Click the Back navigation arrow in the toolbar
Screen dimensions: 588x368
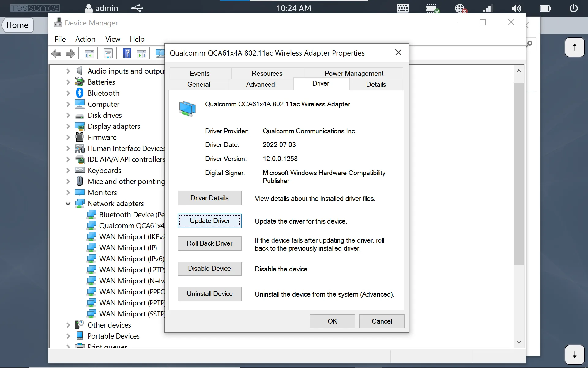(x=56, y=54)
